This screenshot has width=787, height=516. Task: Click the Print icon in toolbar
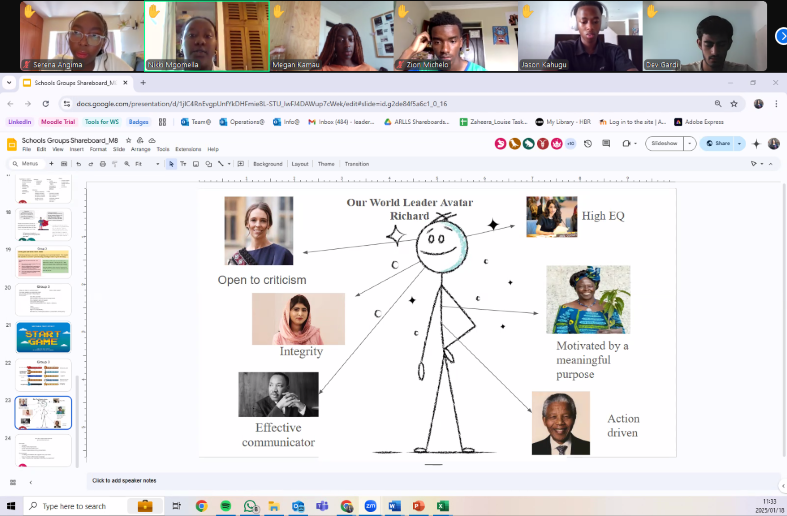(101, 163)
